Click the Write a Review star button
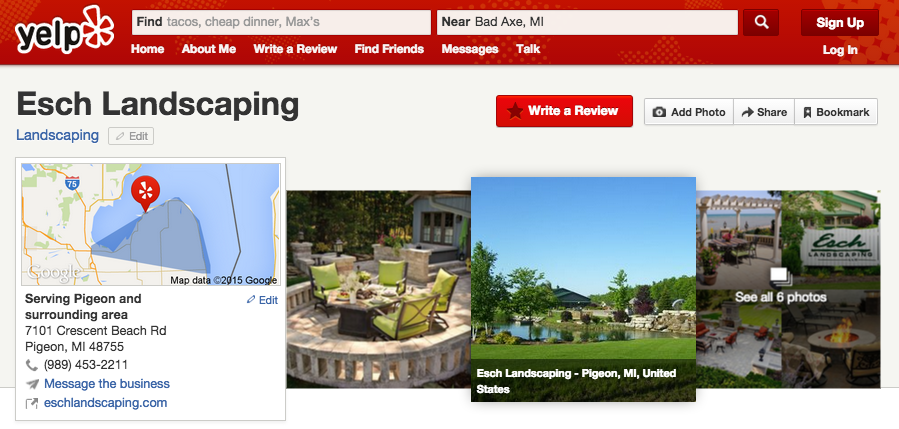Screen dimensions: 899x429 (564, 111)
